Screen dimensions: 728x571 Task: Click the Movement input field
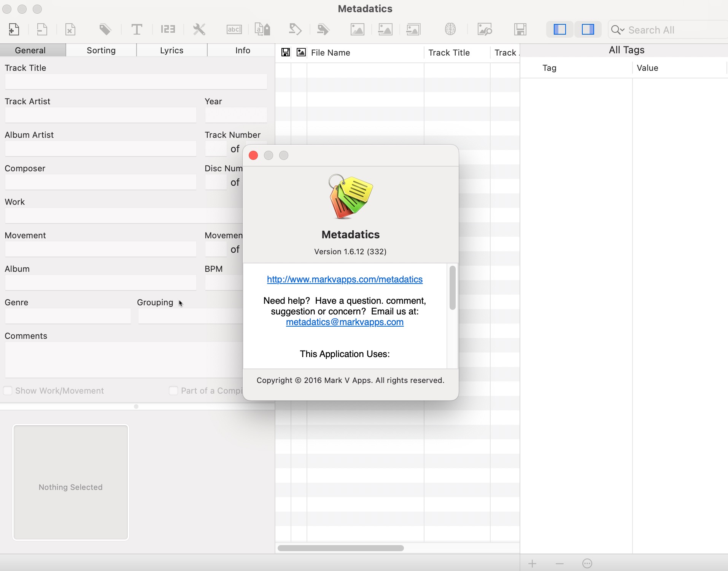coord(101,249)
